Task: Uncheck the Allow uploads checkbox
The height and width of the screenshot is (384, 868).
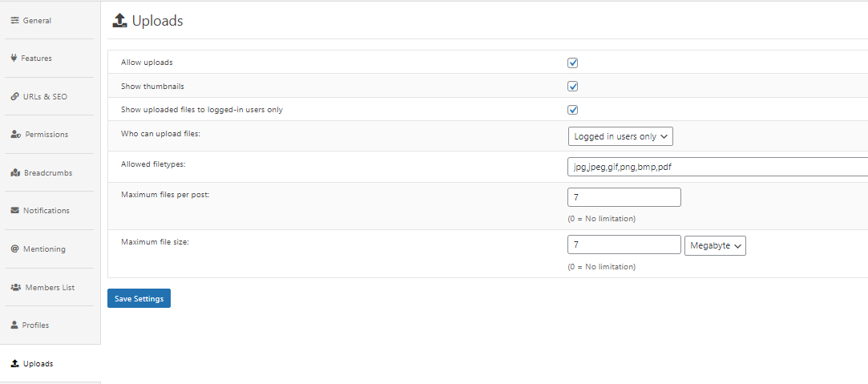Action: pos(573,63)
